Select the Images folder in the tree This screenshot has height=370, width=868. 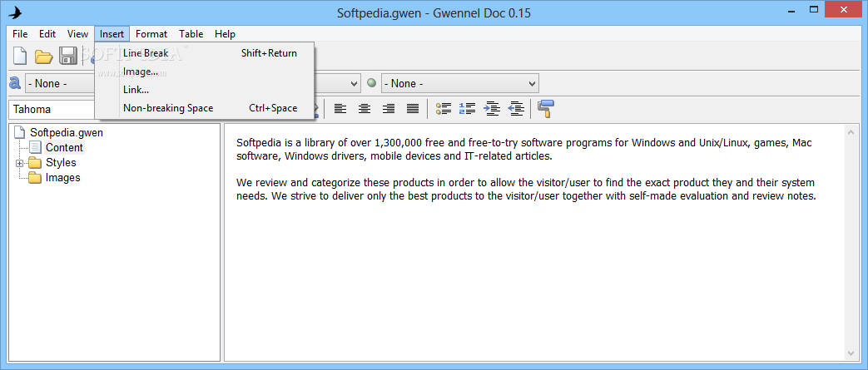click(62, 178)
